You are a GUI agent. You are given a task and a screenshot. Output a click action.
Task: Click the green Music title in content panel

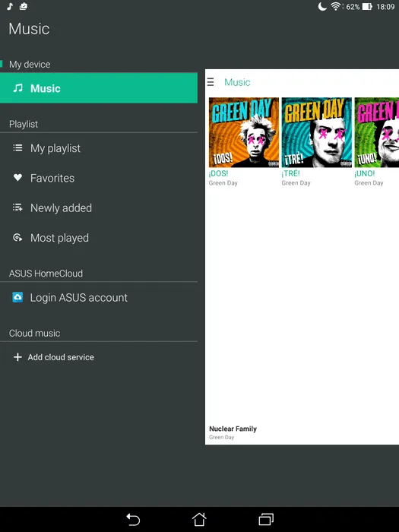click(x=237, y=82)
